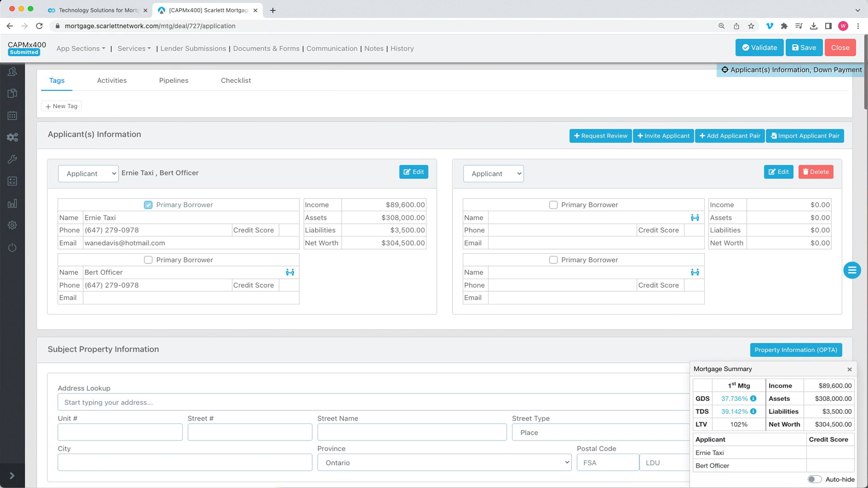The height and width of the screenshot is (488, 868).
Task: Delete the empty applicant pair
Action: 816,172
